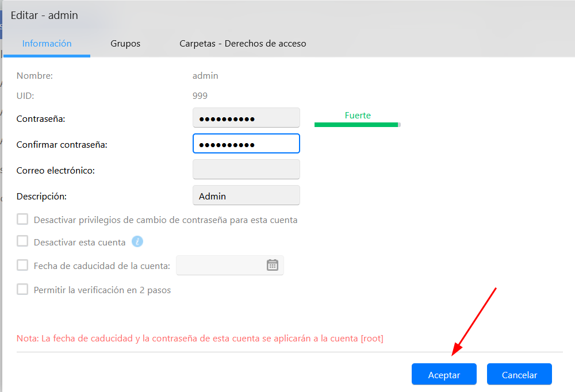This screenshot has height=392, width=575.
Task: Click the green Fuerte password strength bar
Action: (x=356, y=124)
